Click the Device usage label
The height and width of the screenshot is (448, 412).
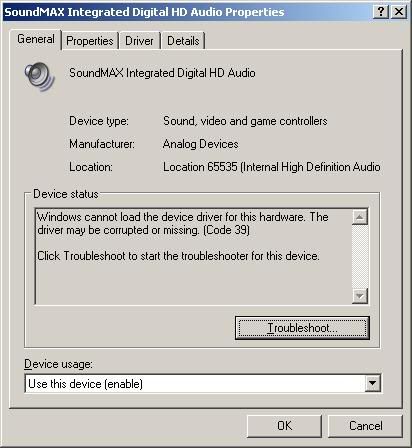[58, 364]
